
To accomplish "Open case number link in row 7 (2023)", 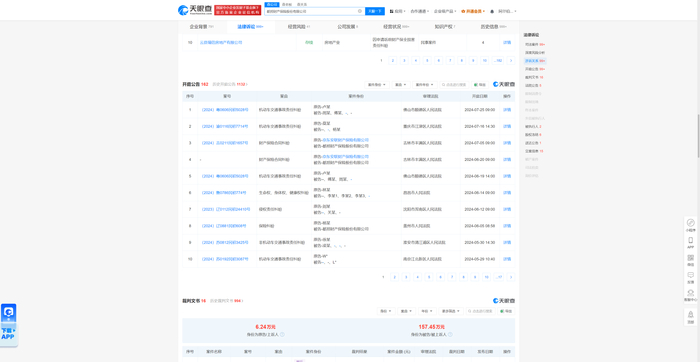I will point(225,209).
